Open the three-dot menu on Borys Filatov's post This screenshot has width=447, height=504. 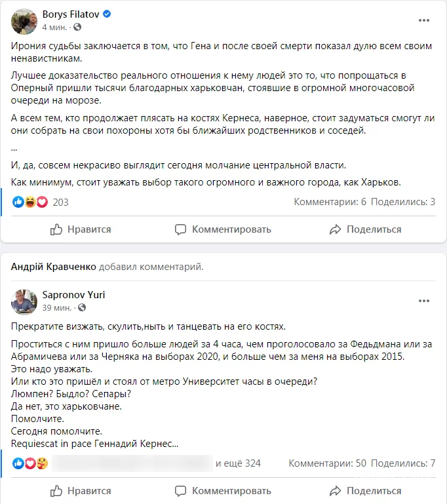coord(424,20)
